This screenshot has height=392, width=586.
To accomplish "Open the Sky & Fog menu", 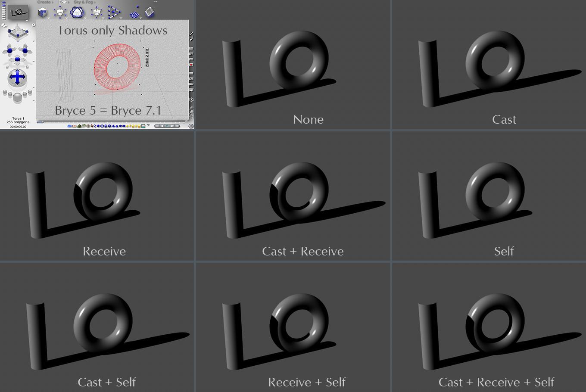I will click(x=84, y=2).
